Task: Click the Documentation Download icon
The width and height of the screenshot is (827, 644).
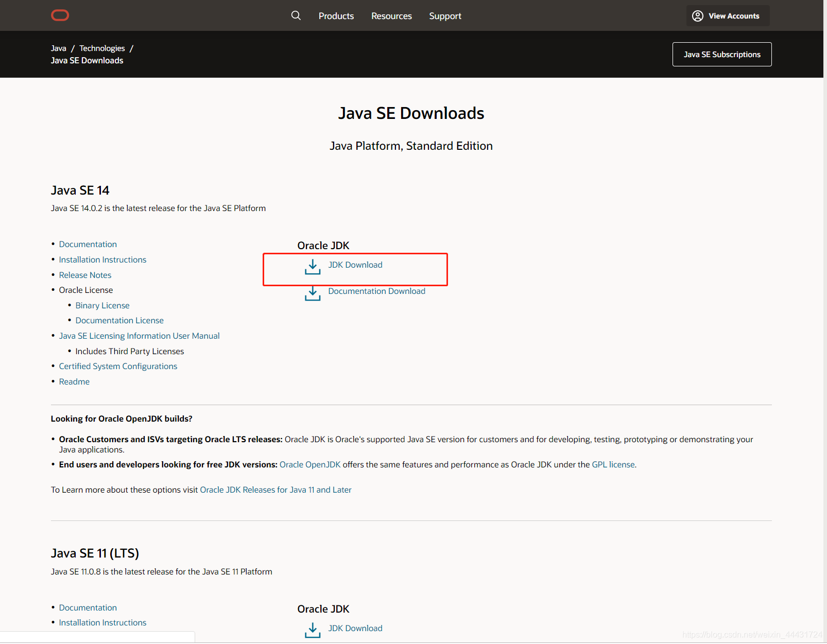Action: coord(313,293)
